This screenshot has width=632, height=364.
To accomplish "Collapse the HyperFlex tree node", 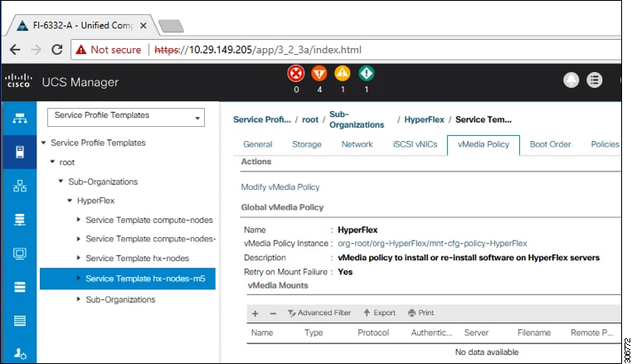I will pyautogui.click(x=70, y=201).
